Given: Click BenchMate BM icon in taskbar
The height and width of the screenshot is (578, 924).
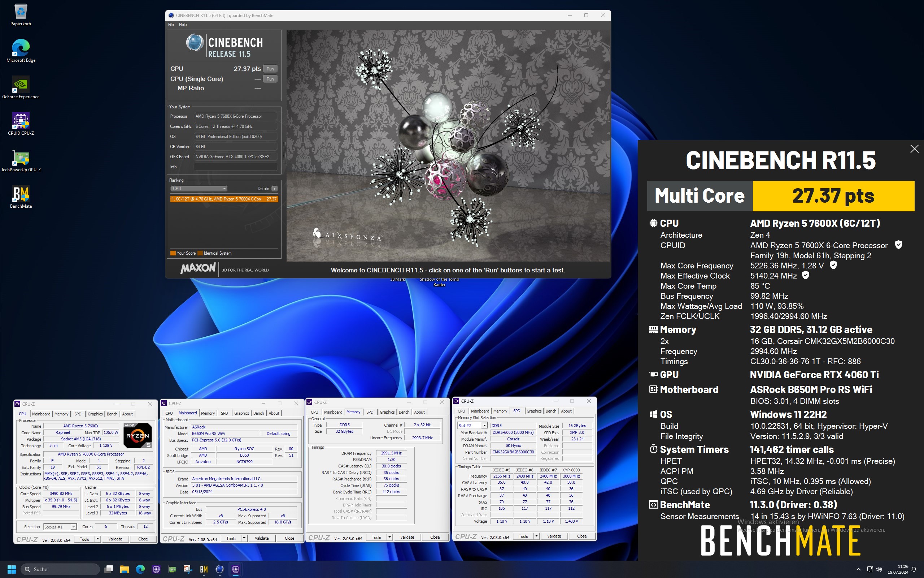Looking at the screenshot, I should pos(204,569).
